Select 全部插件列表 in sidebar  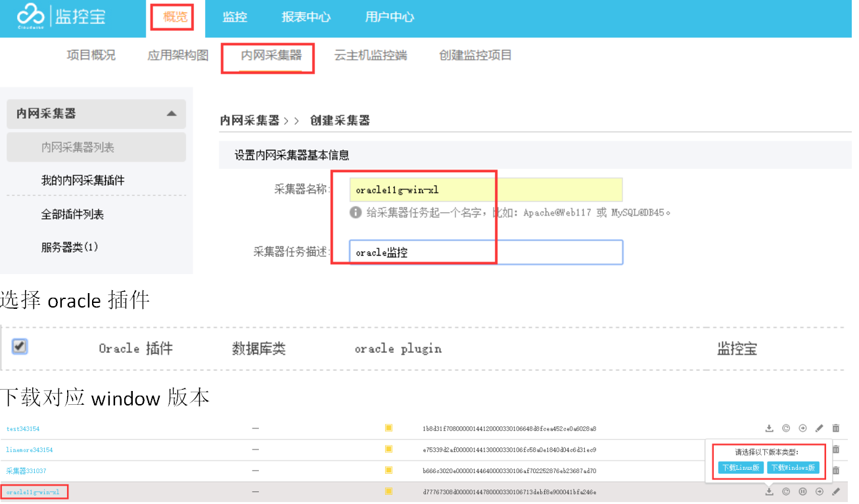[72, 214]
